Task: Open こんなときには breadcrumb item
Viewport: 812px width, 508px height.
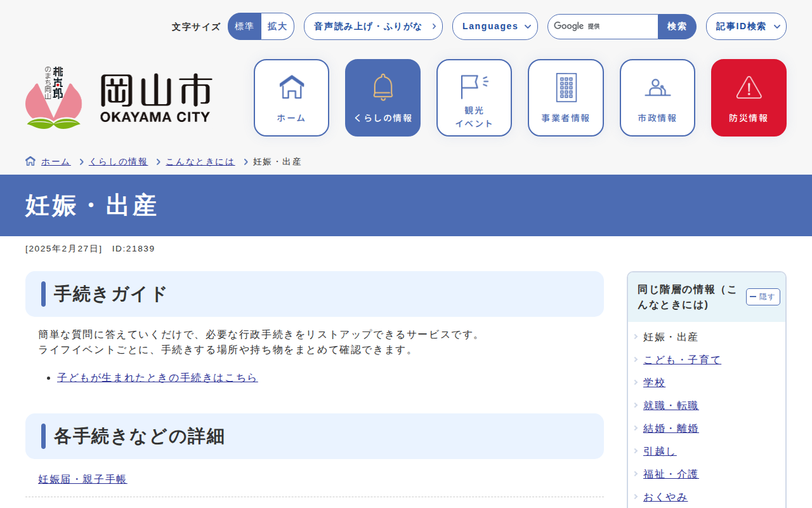Action: click(200, 162)
